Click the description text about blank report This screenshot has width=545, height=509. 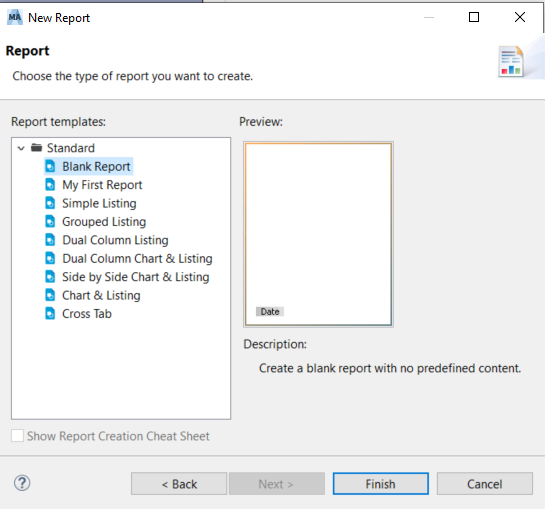click(x=390, y=368)
